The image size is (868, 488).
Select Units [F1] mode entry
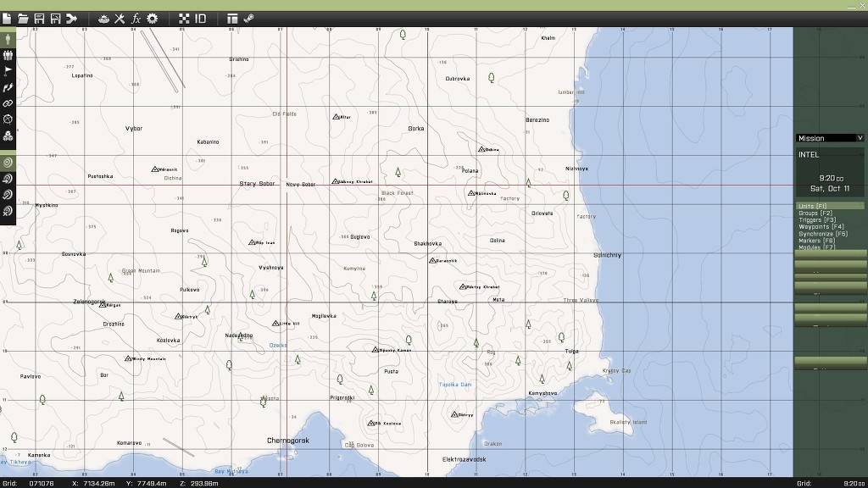[x=815, y=206]
